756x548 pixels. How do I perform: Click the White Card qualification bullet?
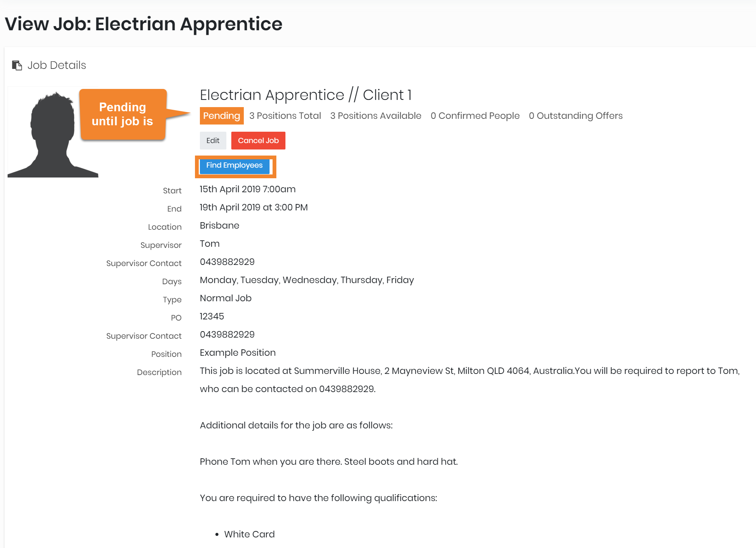(x=249, y=534)
